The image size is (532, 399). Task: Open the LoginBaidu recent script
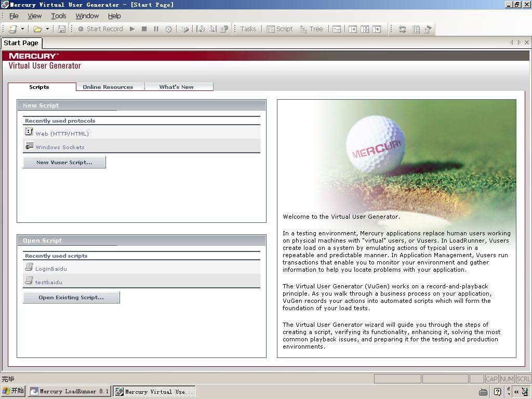click(51, 269)
